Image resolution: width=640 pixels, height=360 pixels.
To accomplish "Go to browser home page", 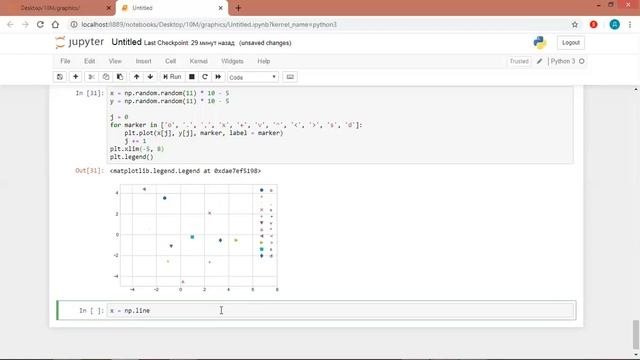I will click(55, 24).
